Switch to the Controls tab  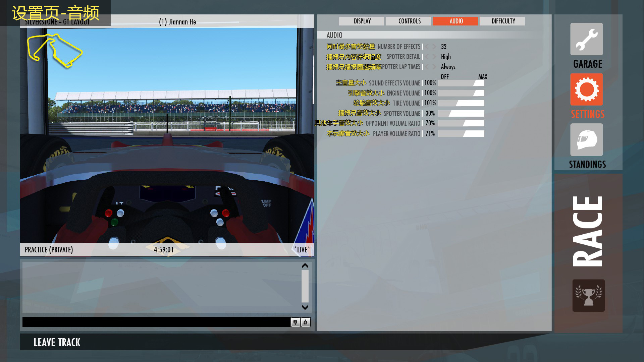pos(408,21)
